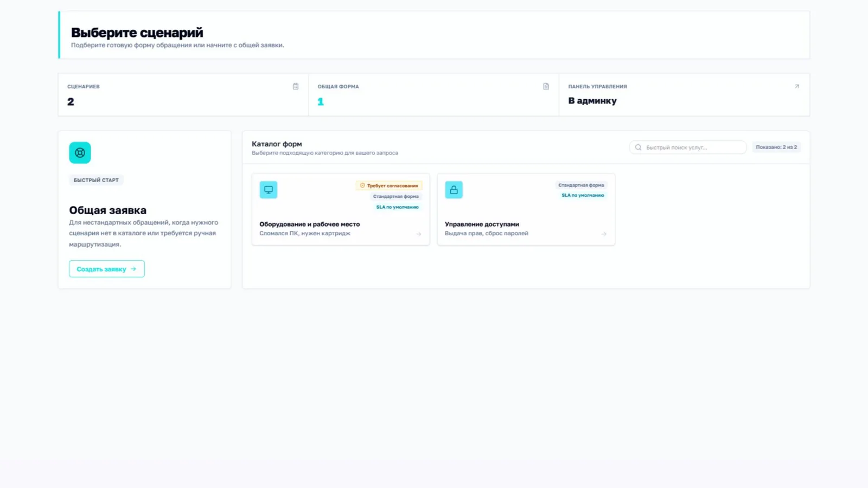868x488 pixels.
Task: Open Оборудование и рабочее место form
Action: point(341,209)
